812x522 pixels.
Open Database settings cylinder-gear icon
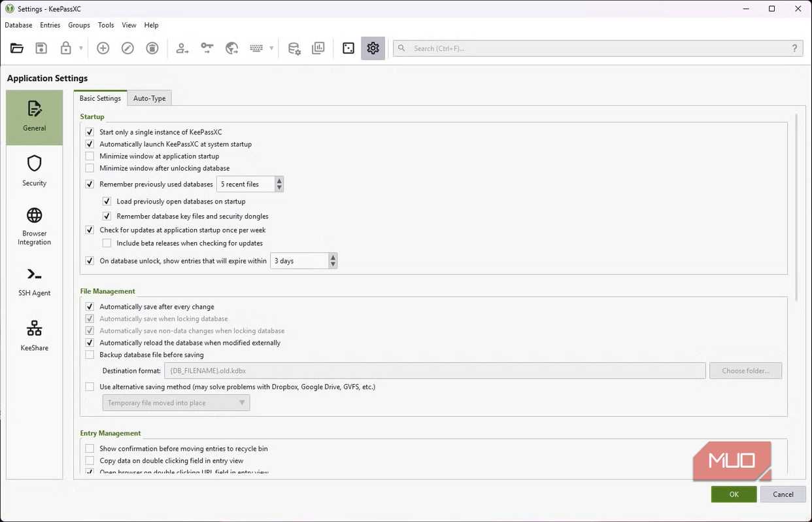[x=294, y=48]
